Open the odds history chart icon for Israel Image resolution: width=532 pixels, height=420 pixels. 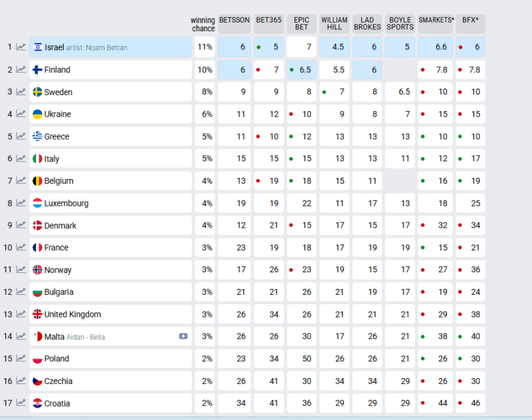(x=21, y=47)
